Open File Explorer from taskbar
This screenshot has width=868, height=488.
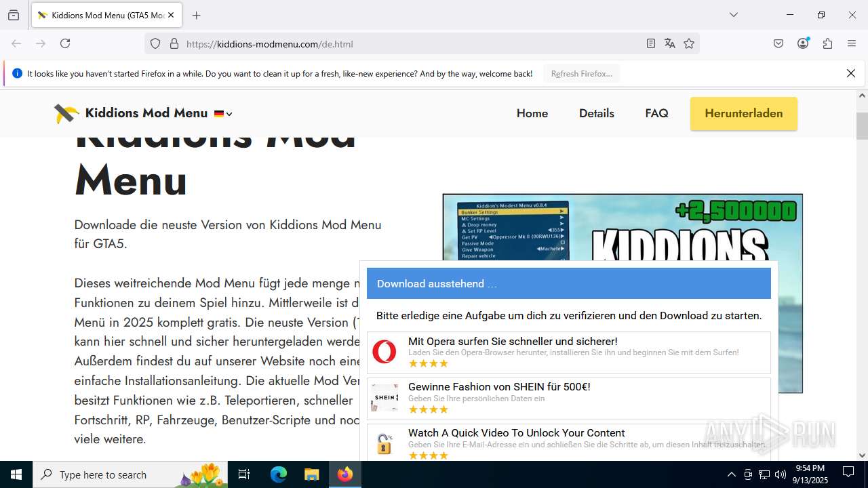coord(311,474)
